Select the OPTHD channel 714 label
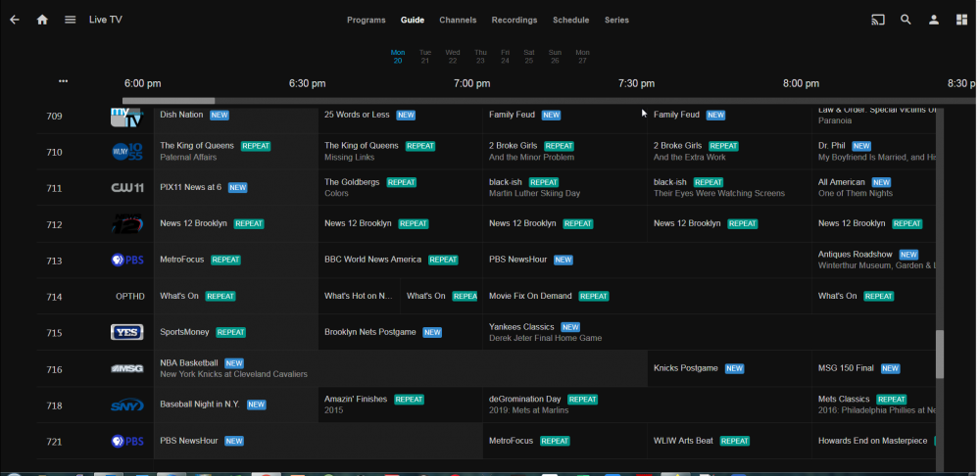 point(130,296)
